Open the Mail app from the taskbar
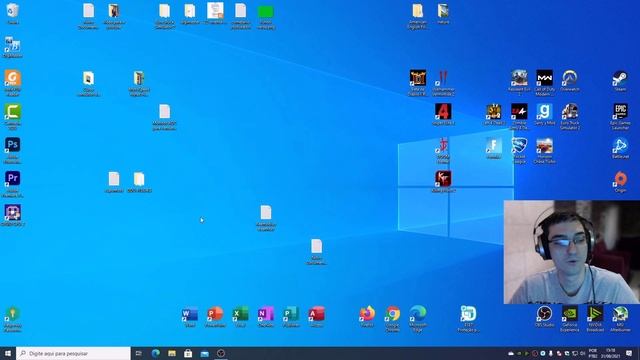This screenshot has height=360, width=640. click(204, 353)
